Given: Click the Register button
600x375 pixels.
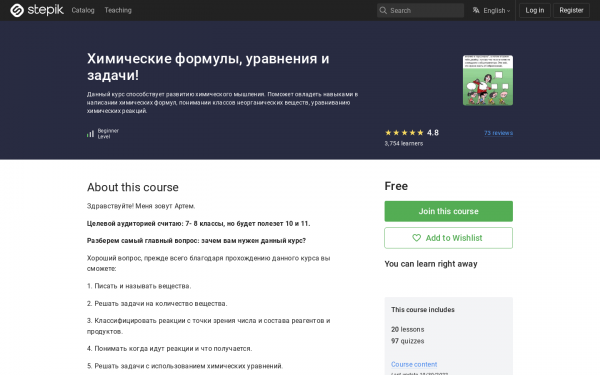Looking at the screenshot, I should [571, 10].
